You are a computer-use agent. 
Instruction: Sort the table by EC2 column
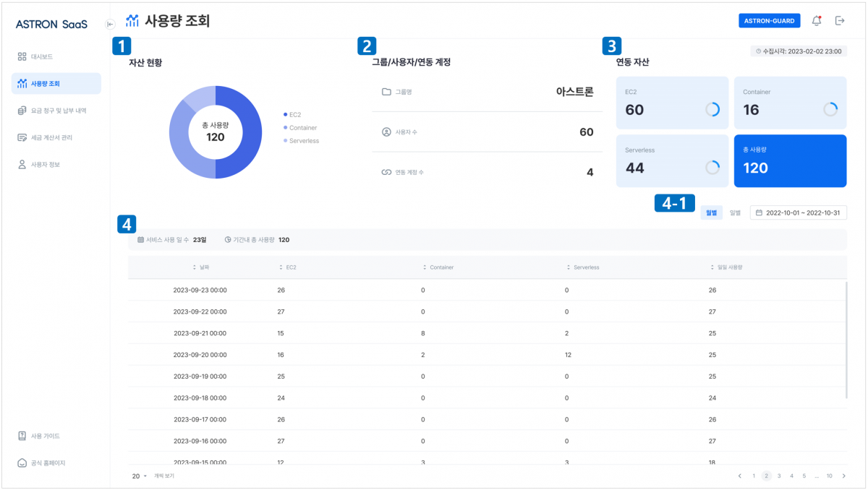click(288, 267)
